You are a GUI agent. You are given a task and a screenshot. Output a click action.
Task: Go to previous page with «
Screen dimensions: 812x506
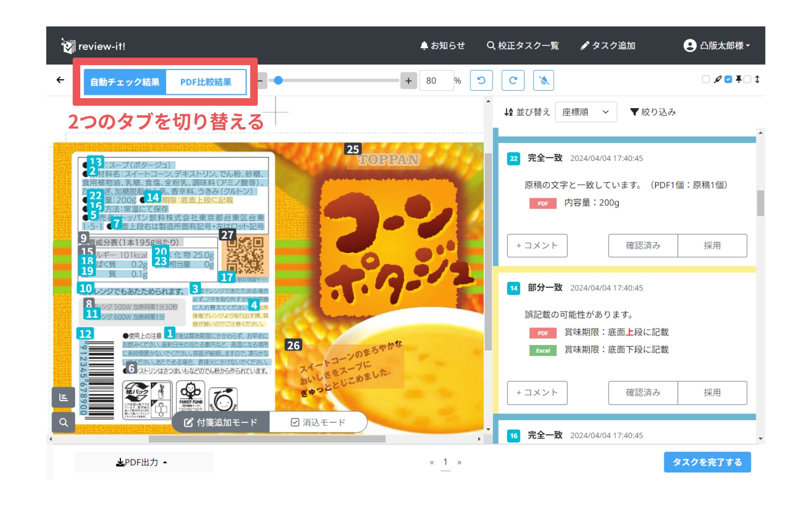pos(431,462)
